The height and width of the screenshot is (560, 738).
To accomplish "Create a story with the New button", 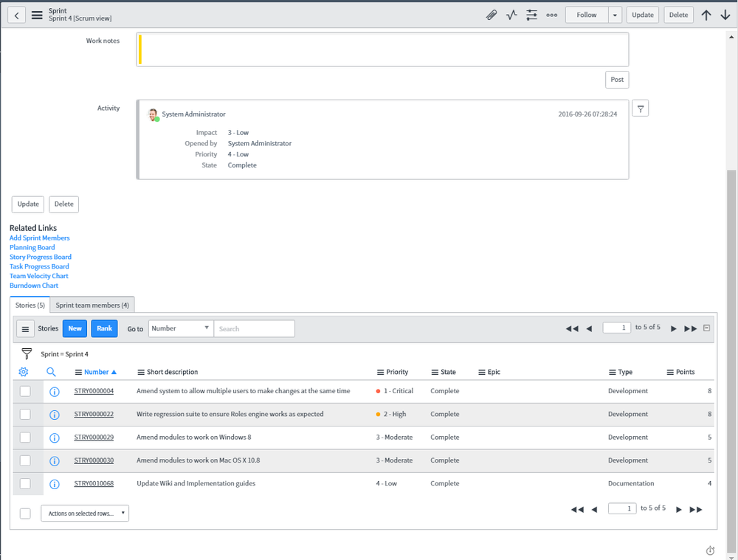I will (75, 328).
